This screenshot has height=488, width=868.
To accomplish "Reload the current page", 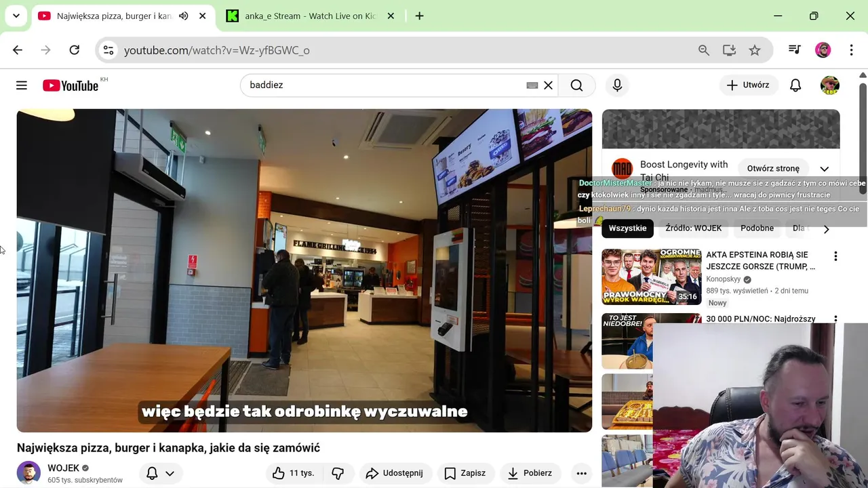I will click(x=75, y=49).
